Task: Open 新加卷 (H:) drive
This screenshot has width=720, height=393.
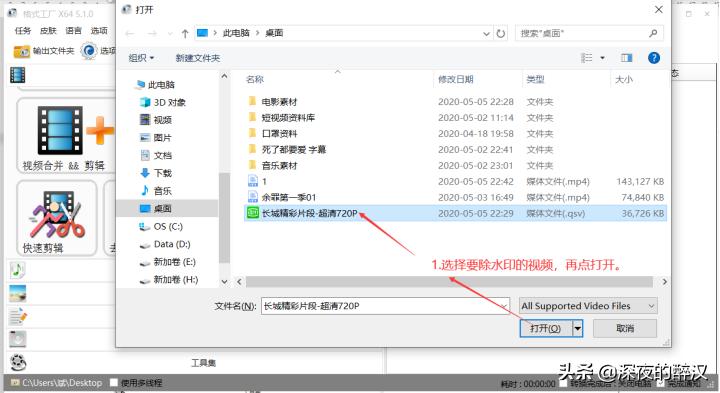Action: [168, 280]
